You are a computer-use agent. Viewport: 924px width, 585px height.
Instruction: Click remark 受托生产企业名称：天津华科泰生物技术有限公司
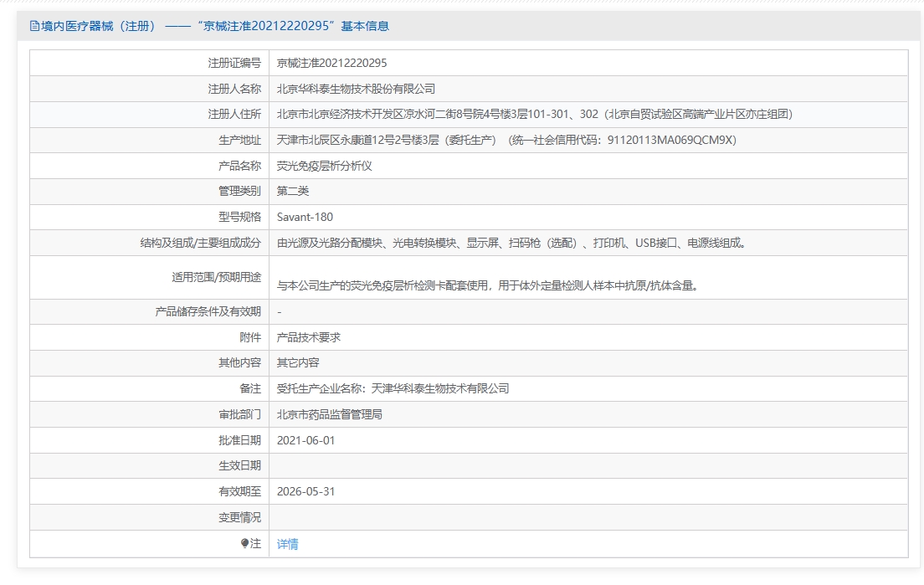point(393,389)
